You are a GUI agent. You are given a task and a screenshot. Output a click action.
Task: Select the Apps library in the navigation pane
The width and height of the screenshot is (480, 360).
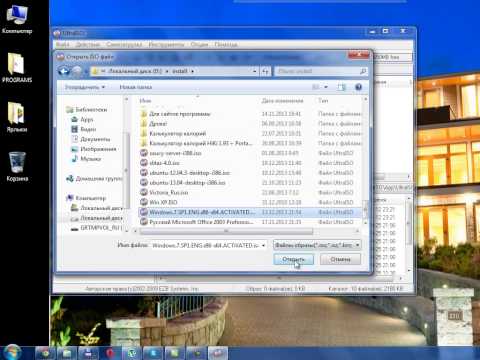tap(87, 119)
